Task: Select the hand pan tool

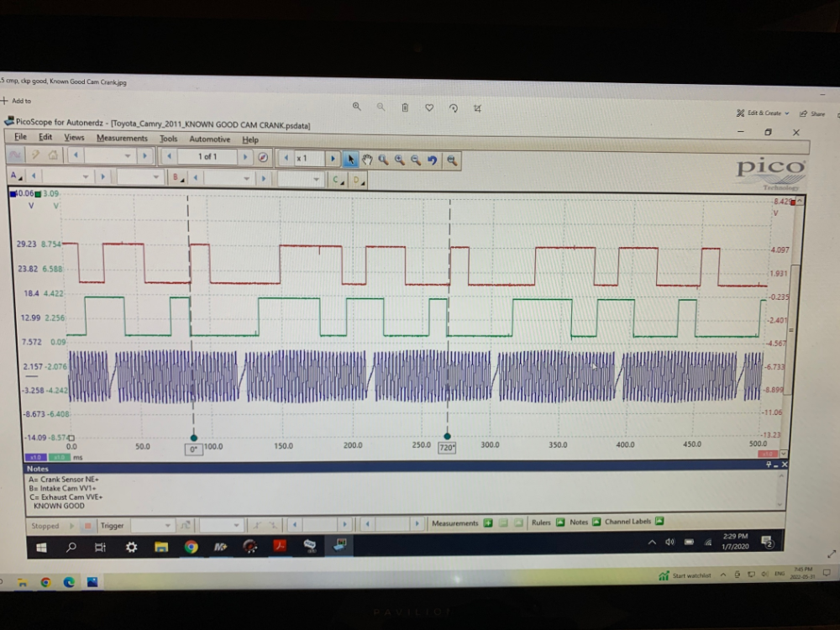Action: 368,159
